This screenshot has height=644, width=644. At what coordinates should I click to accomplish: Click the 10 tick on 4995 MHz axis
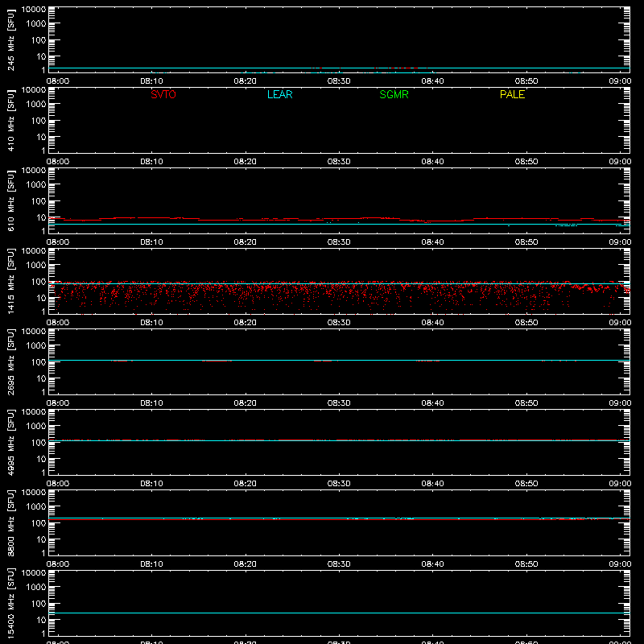pyautogui.click(x=42, y=459)
